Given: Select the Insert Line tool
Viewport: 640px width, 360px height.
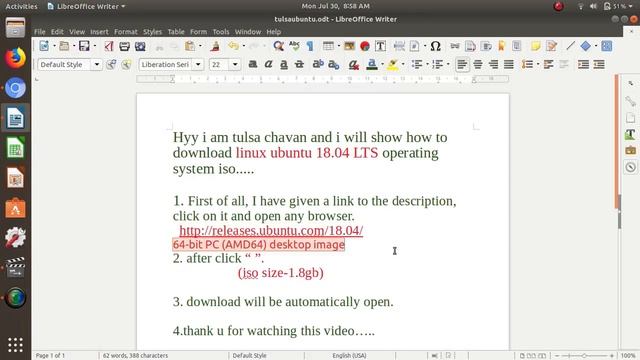Looking at the screenshot, I should (570, 46).
